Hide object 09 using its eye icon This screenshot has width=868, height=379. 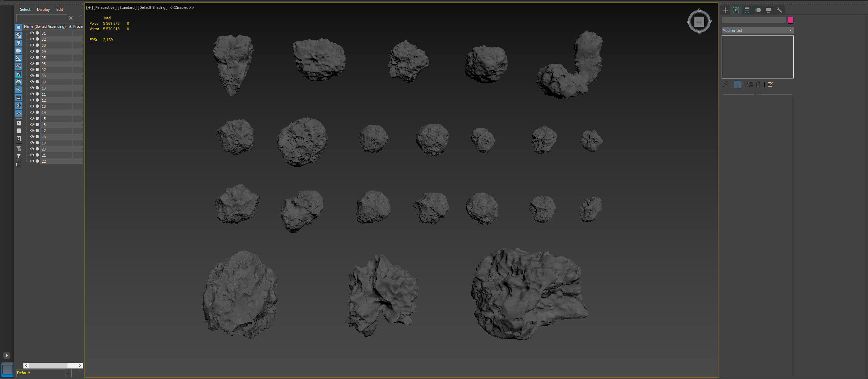32,82
